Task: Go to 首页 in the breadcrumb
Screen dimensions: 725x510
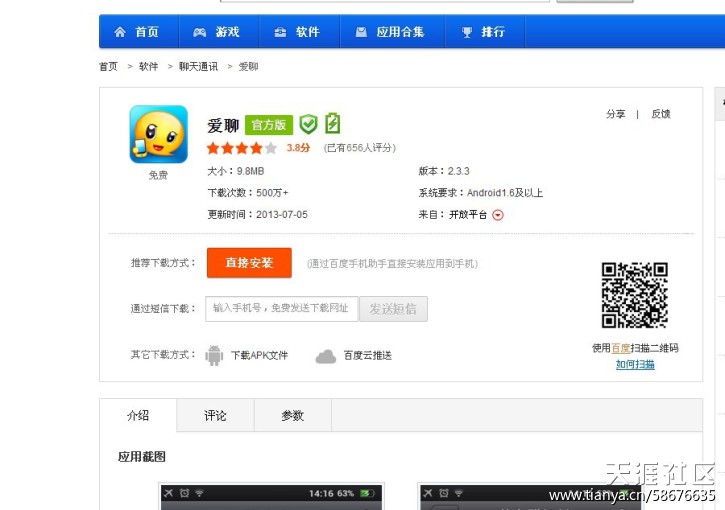Action: (109, 67)
